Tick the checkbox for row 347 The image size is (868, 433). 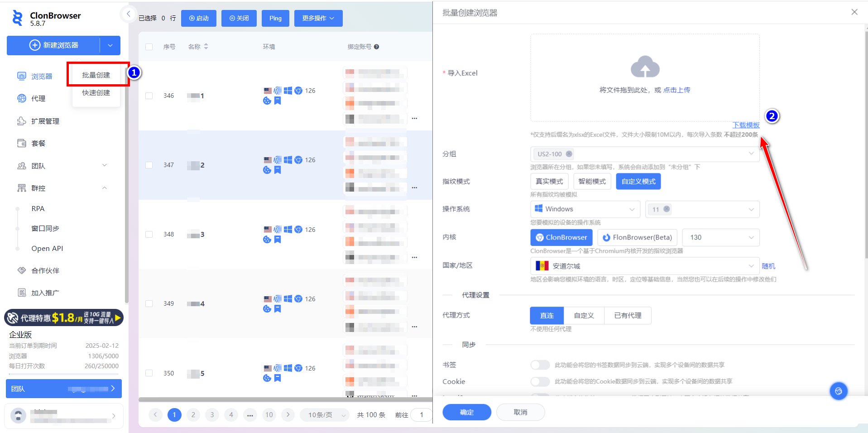149,165
